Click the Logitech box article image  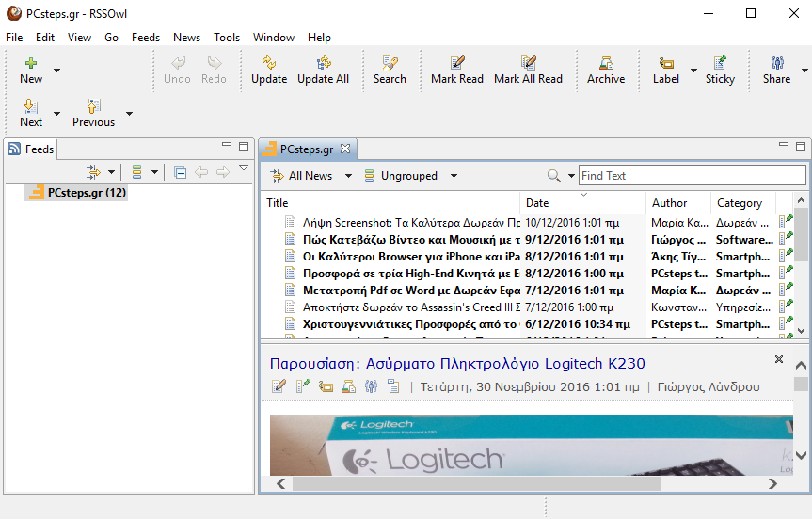(532, 445)
